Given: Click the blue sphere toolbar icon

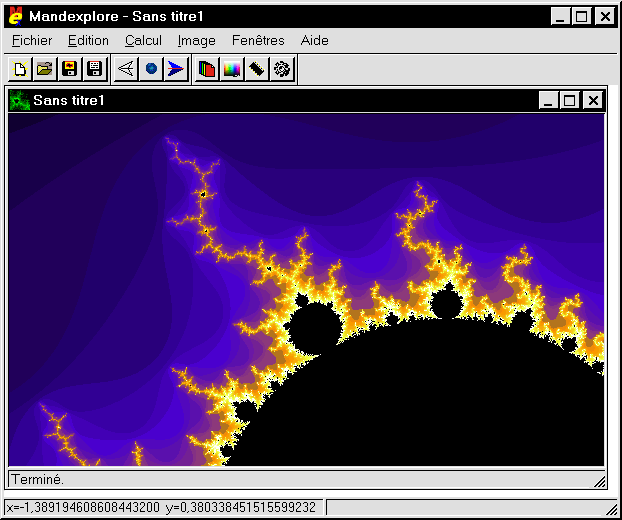Looking at the screenshot, I should coord(151,69).
